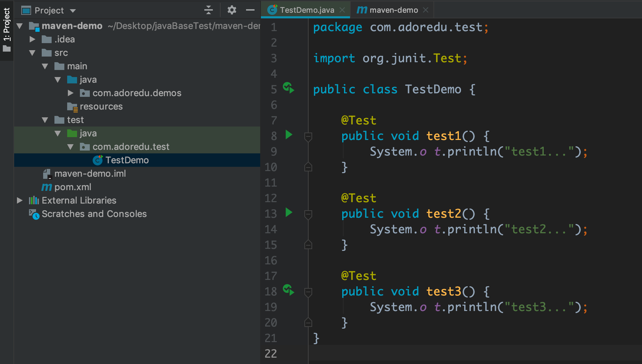
Task: Select the TestDemo class in tree
Action: coord(137,160)
